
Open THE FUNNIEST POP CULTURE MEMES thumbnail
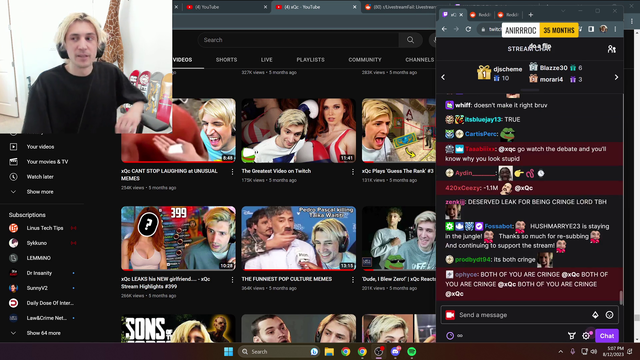coord(298,238)
